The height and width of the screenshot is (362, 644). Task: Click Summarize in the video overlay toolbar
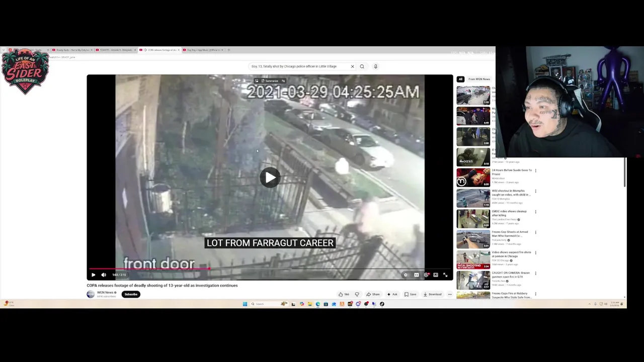(x=270, y=81)
